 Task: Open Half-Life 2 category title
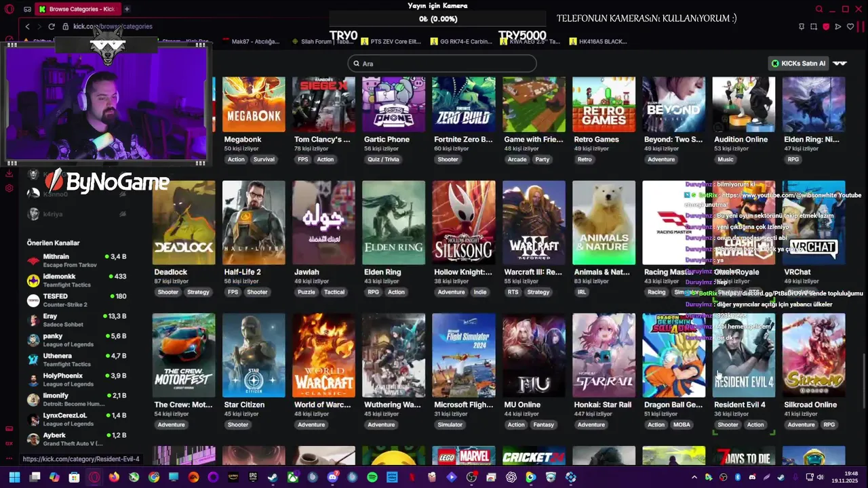coord(242,272)
